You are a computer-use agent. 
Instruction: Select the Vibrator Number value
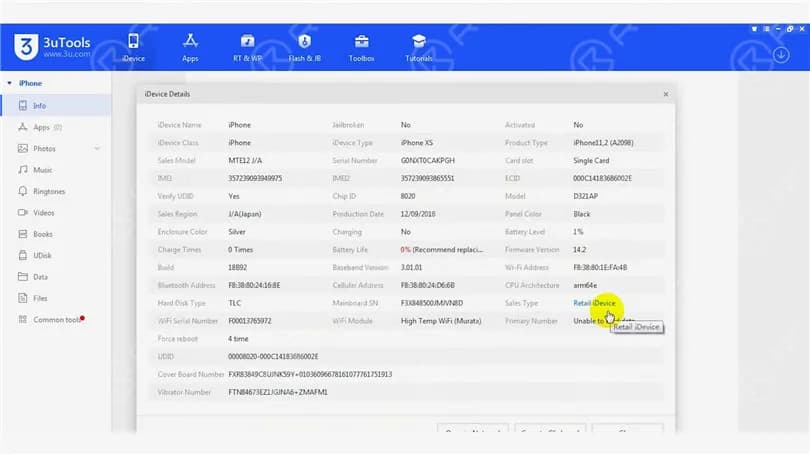click(278, 392)
